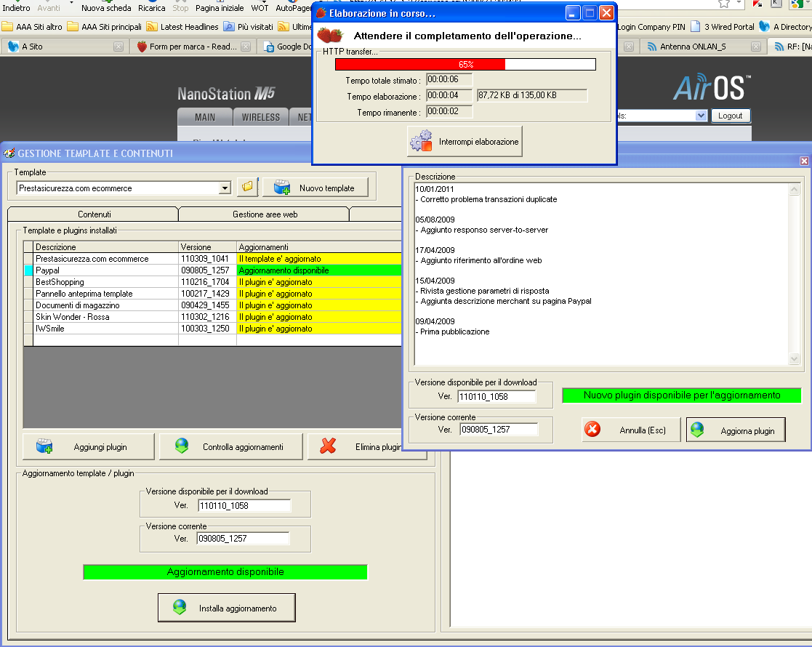Click the 3 Wired Portal bookmark
812x647 pixels.
723,26
